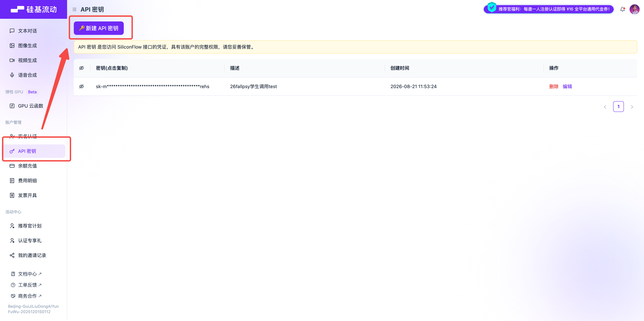
Task: Go to 我的邀请记录 page
Action: [32, 255]
